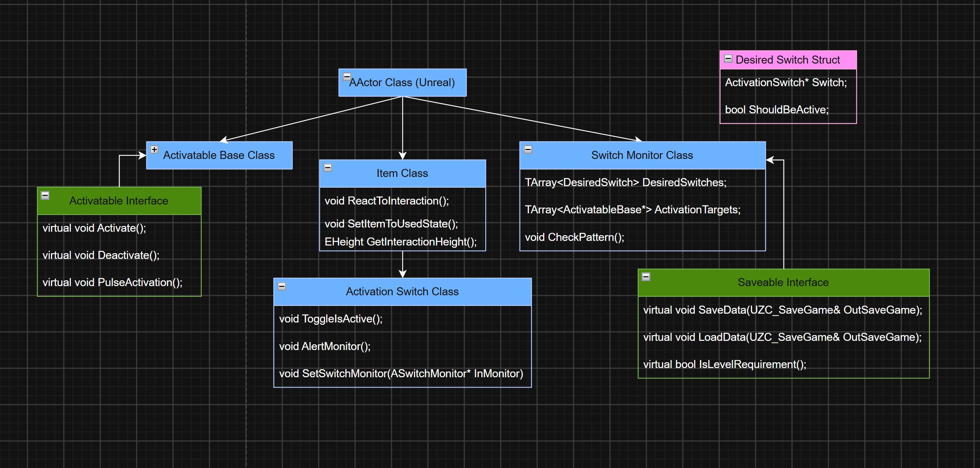Expand the Activatable Base Class container
The width and height of the screenshot is (980, 468).
pos(154,149)
